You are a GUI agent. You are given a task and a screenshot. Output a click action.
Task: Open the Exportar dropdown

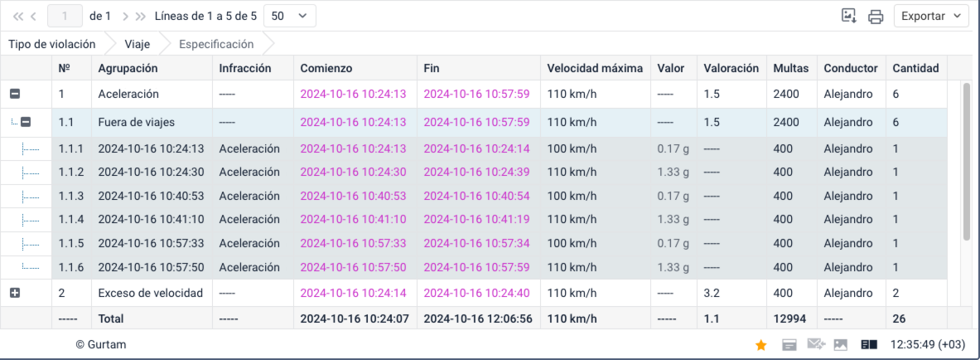coord(930,16)
